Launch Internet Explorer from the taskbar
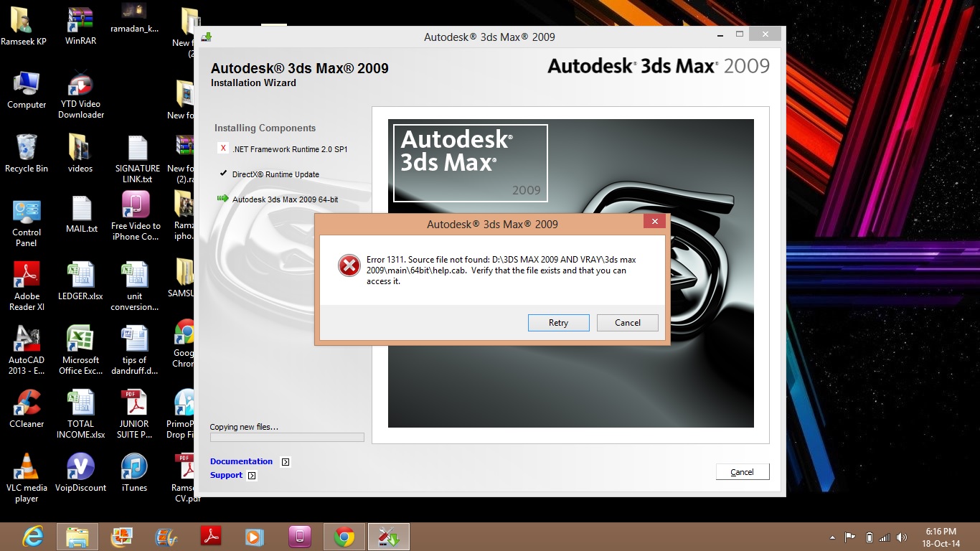 coord(33,537)
